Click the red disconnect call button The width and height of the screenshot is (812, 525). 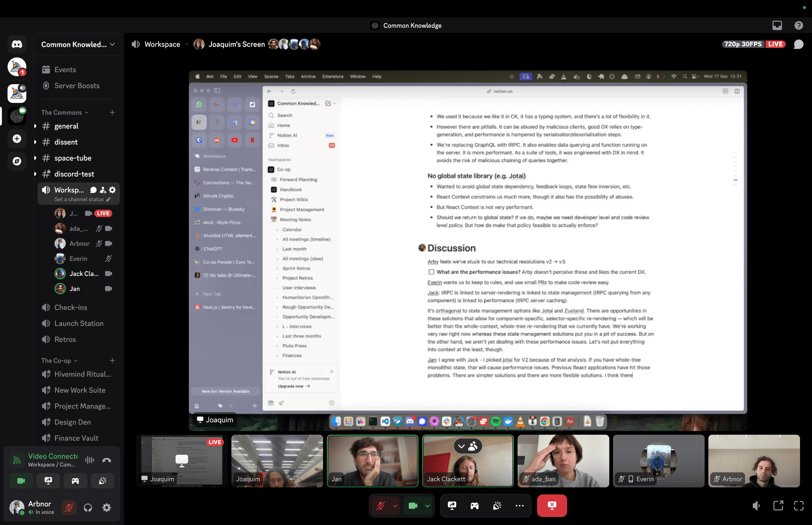click(x=552, y=506)
